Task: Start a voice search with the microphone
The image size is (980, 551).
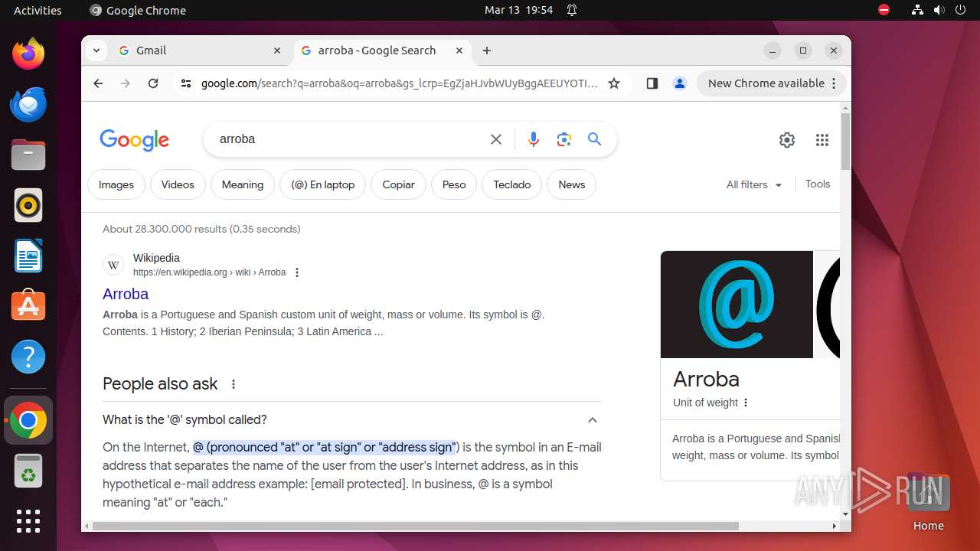Action: 534,139
